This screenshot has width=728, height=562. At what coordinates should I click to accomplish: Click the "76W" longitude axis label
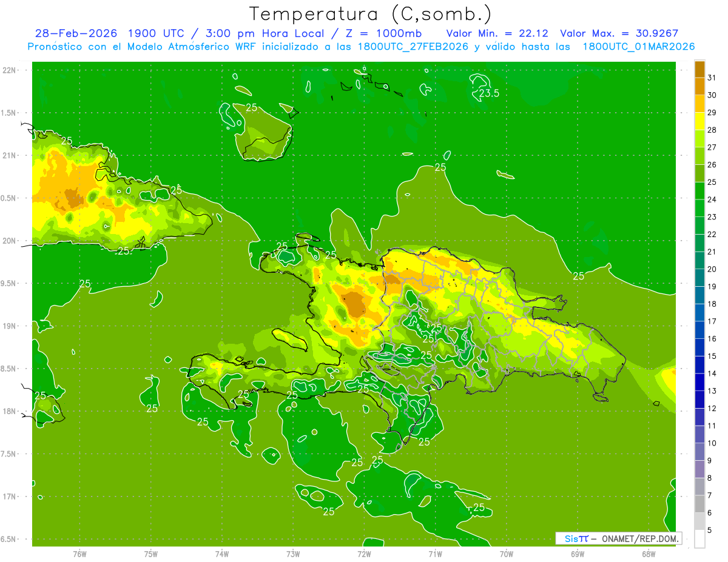tap(79, 554)
